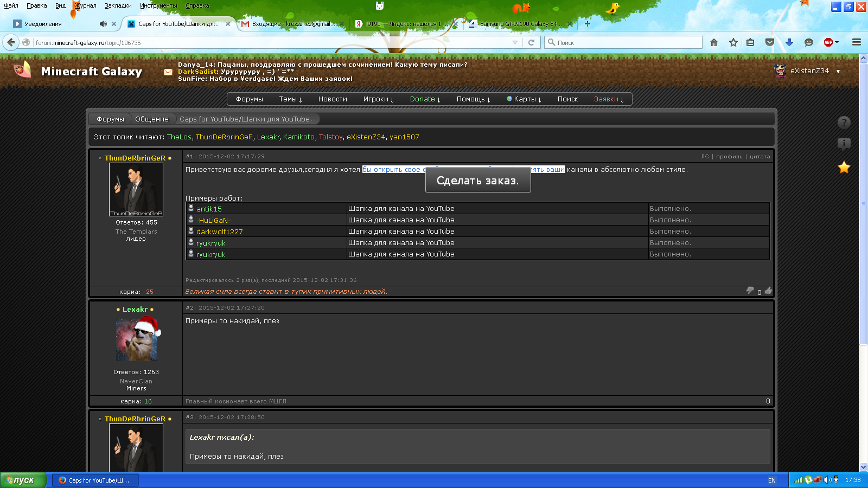This screenshot has width=868, height=488.
Task: Click the Firefox taskbar window button
Action: click(x=95, y=480)
